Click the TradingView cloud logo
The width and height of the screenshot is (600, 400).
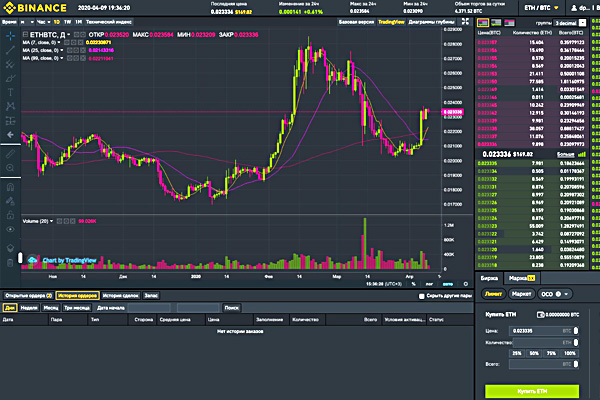click(x=33, y=260)
